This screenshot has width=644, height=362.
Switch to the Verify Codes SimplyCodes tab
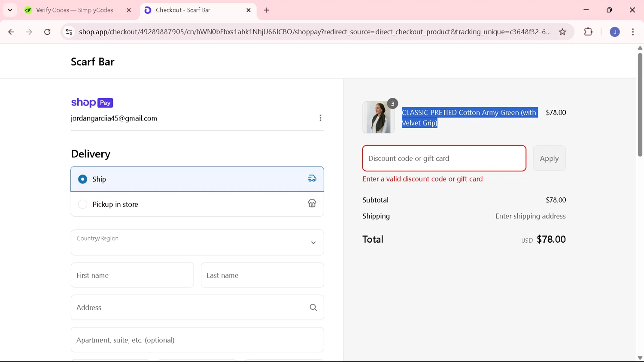coord(74,10)
